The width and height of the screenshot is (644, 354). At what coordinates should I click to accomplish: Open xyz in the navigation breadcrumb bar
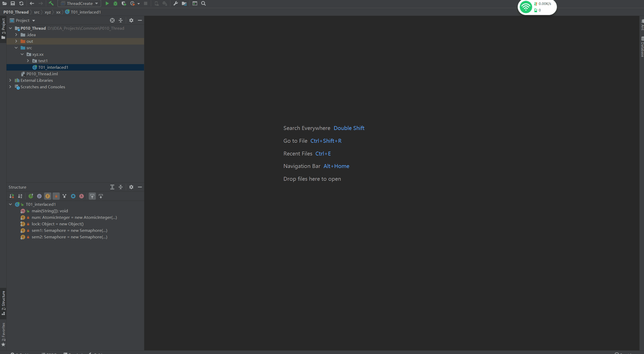pyautogui.click(x=47, y=12)
